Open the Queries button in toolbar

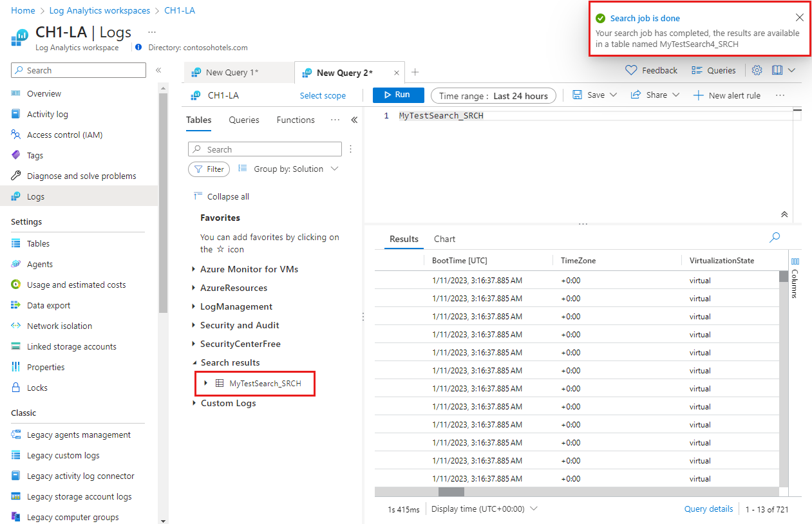tap(713, 70)
